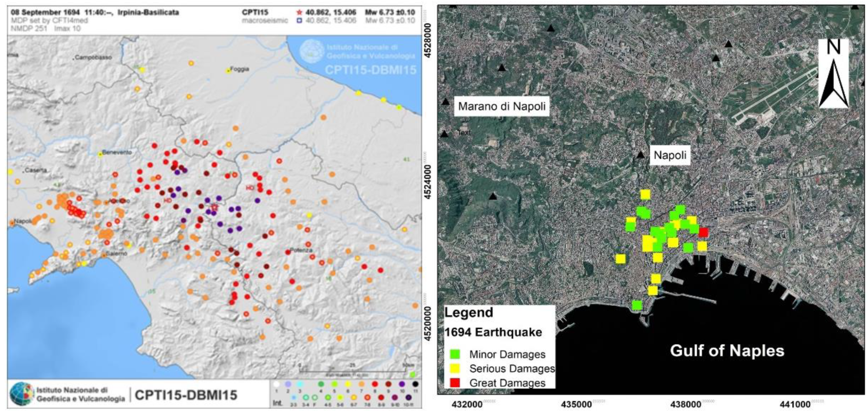Click the black intensity 11 legend dot
The height and width of the screenshot is (415, 868).
tap(415, 384)
